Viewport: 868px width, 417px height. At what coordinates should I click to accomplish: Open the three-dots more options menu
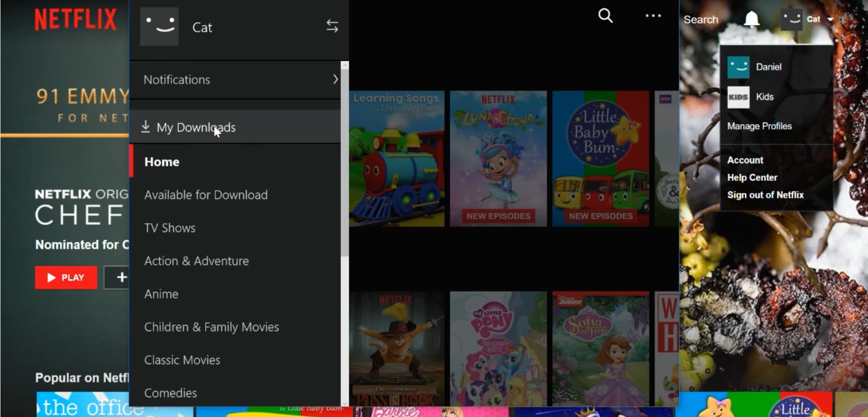point(653,16)
